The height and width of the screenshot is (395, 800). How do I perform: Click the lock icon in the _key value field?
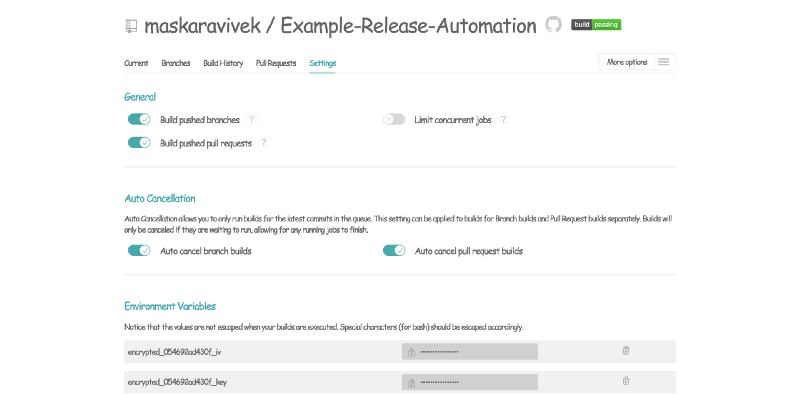point(411,382)
